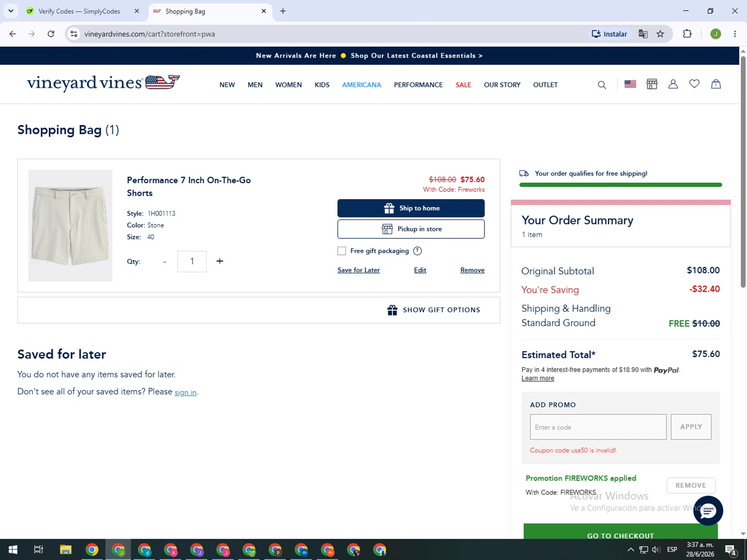Click the US flag country selector icon

tap(630, 84)
